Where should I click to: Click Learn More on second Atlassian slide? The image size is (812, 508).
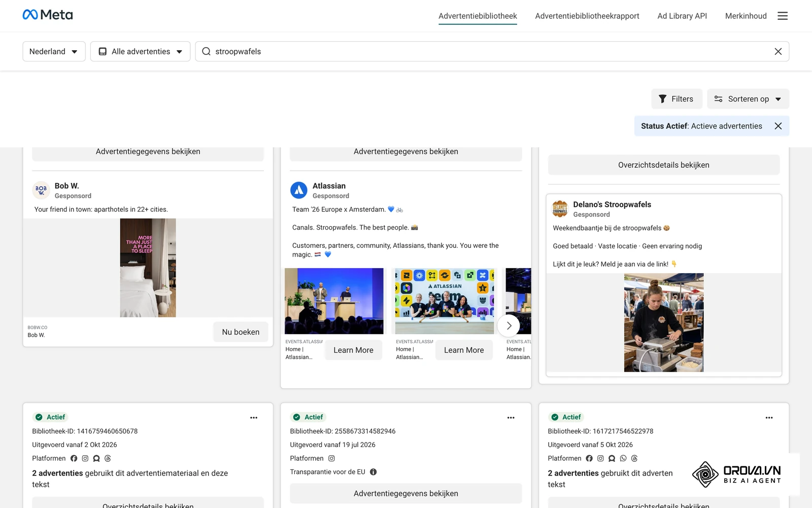[464, 350]
